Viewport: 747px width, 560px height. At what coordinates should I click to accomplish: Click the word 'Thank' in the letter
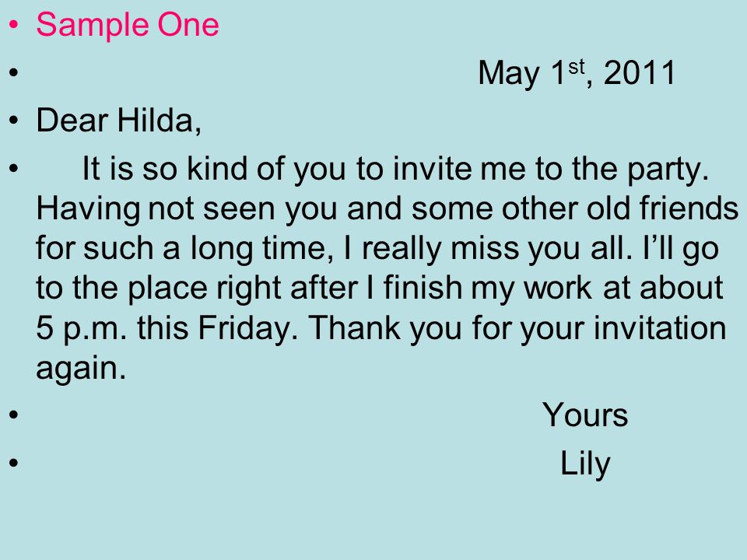coord(354,327)
